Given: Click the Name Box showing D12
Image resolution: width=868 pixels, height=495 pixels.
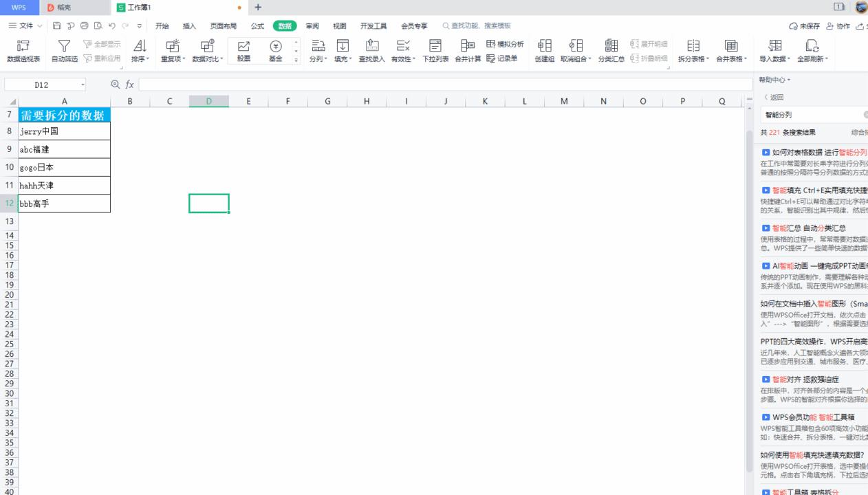Looking at the screenshot, I should point(45,85).
